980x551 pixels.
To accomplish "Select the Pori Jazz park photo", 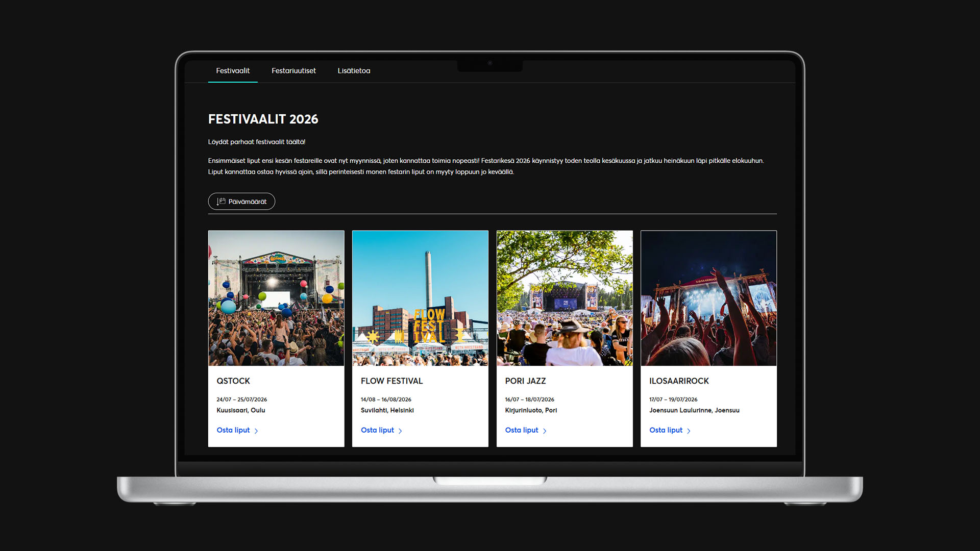I will 565,298.
